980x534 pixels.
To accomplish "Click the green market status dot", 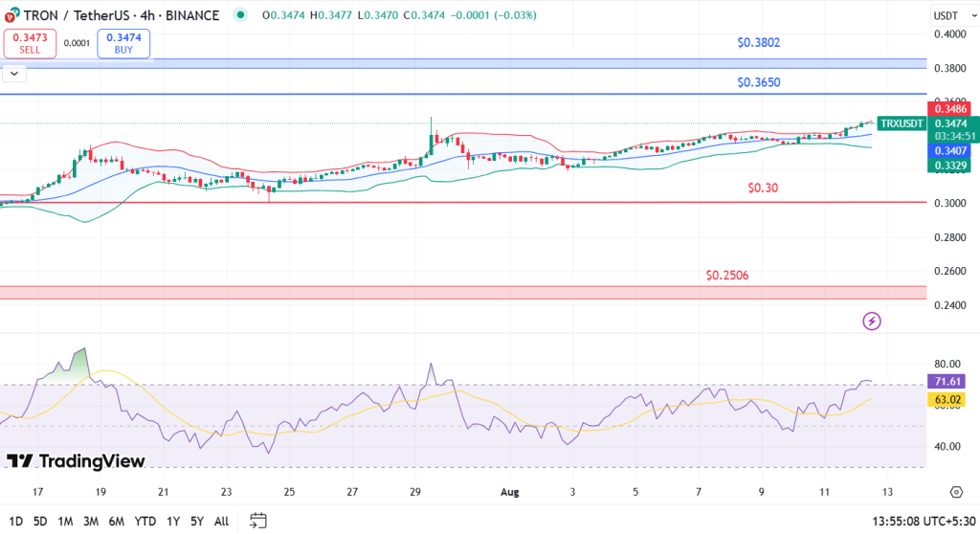I will pos(240,15).
